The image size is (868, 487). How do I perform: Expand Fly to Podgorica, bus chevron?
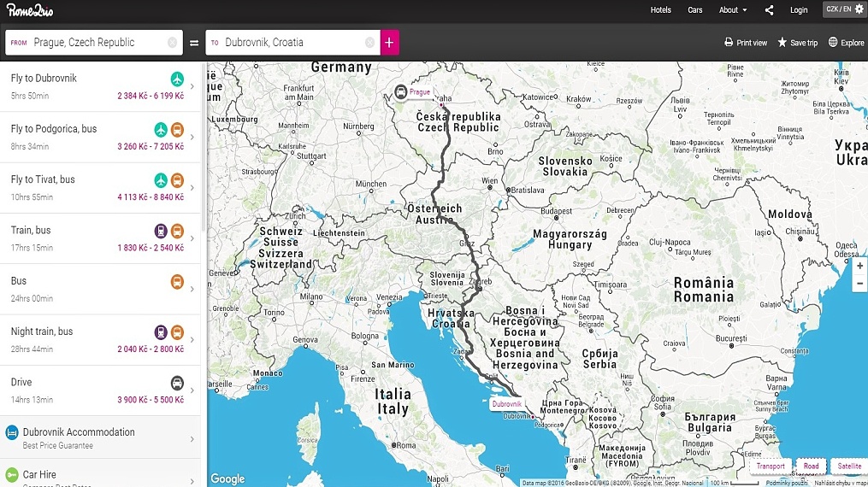coord(192,137)
